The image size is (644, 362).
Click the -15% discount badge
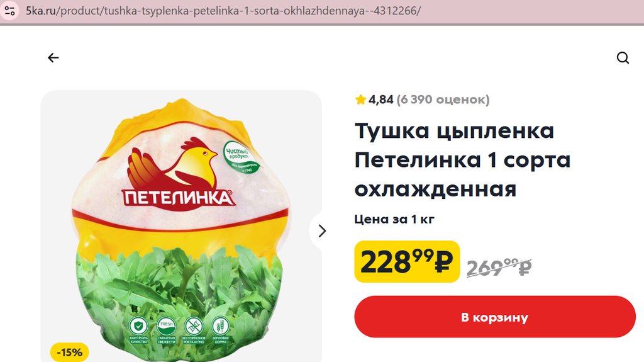tap(69, 352)
